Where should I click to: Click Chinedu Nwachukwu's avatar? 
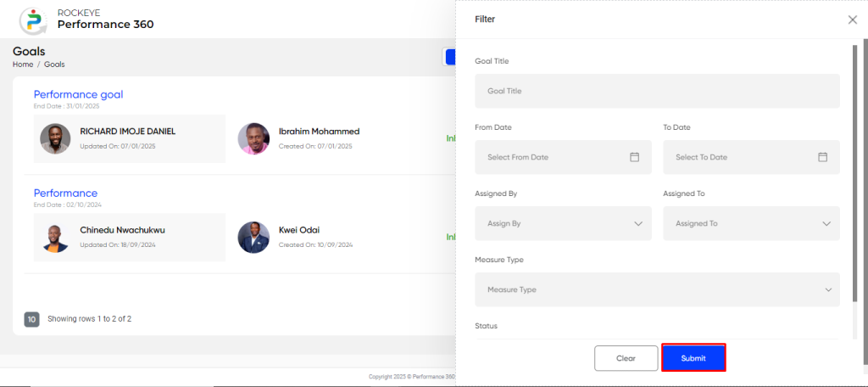(x=55, y=238)
